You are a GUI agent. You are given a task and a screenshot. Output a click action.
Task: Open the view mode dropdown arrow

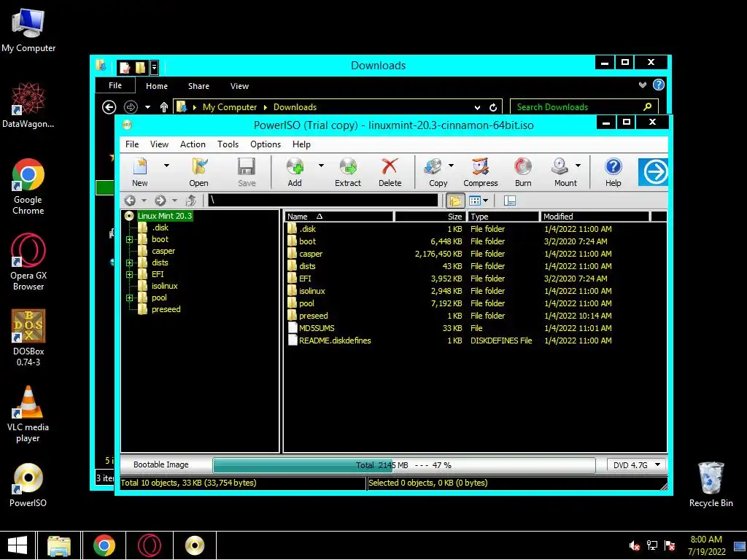(x=485, y=201)
